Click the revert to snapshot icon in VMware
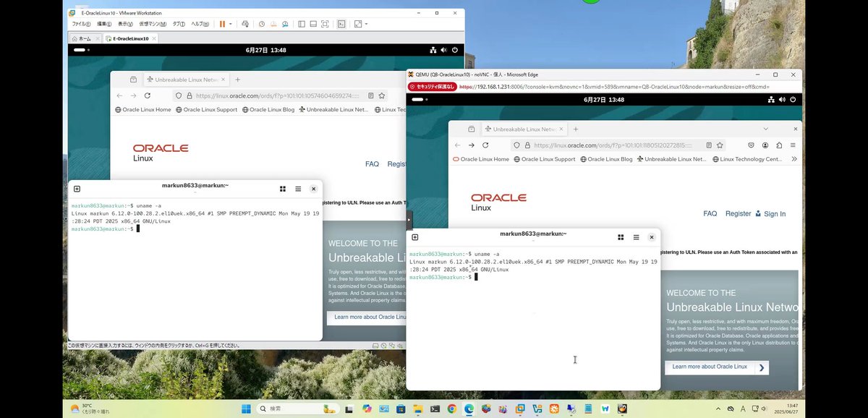This screenshot has height=418, width=868. tap(273, 24)
